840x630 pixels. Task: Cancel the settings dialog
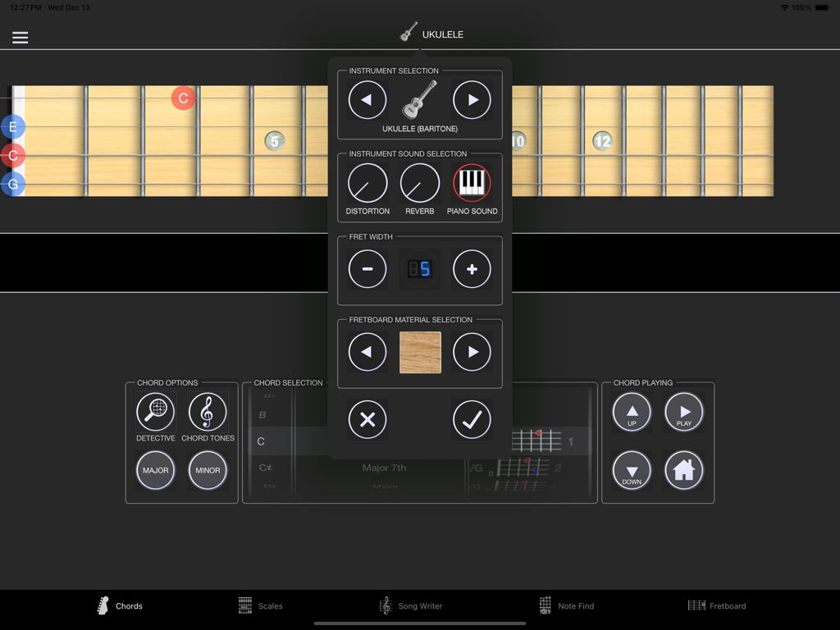[x=367, y=419]
